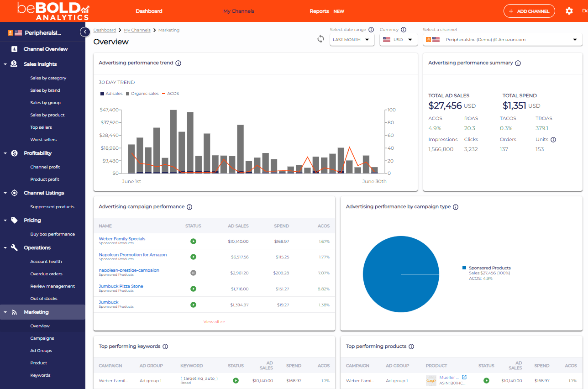588x389 pixels.
Task: Show info for Top performing keywords
Action: pos(165,347)
